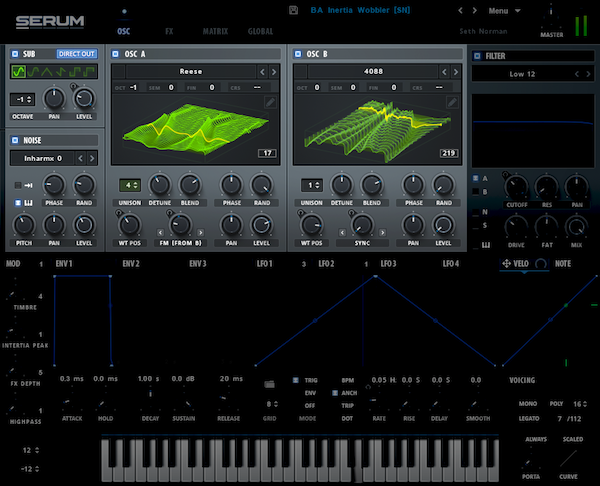Click the MONO voicing button
600x486 pixels.
[x=528, y=404]
